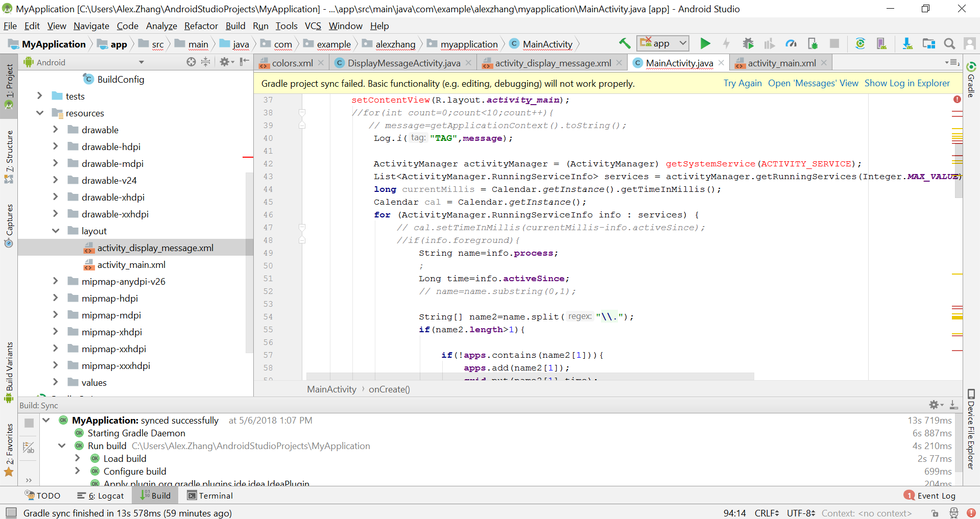Expand the mipmap-anydpi-v26 folder

click(55, 281)
